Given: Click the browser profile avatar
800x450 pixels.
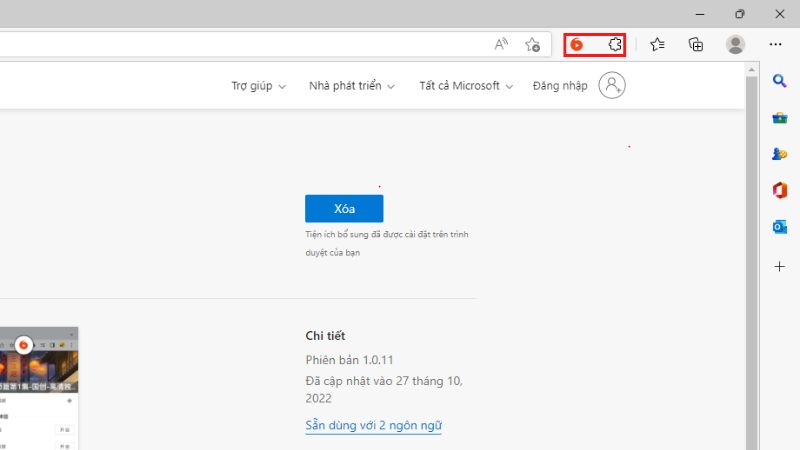Looking at the screenshot, I should [x=735, y=44].
